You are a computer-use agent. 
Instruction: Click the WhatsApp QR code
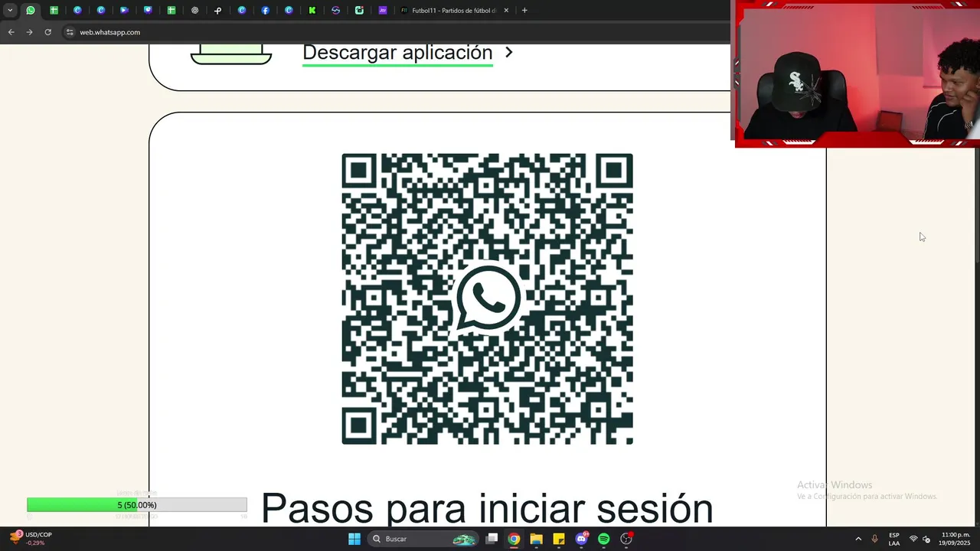point(487,298)
